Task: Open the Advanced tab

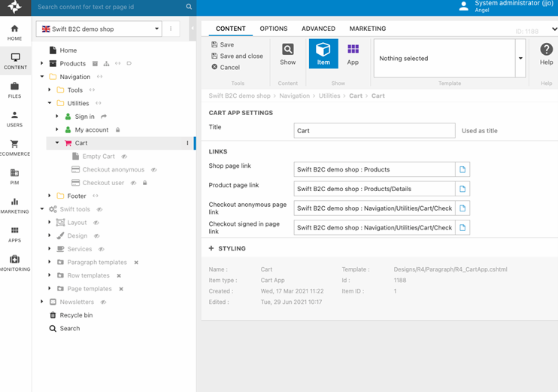Action: 318,29
